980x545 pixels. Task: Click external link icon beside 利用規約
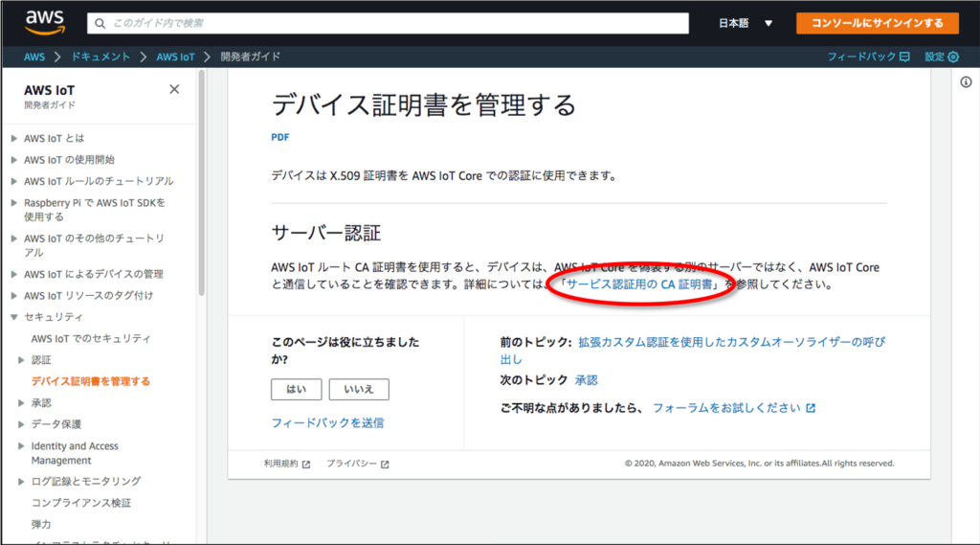tap(306, 465)
